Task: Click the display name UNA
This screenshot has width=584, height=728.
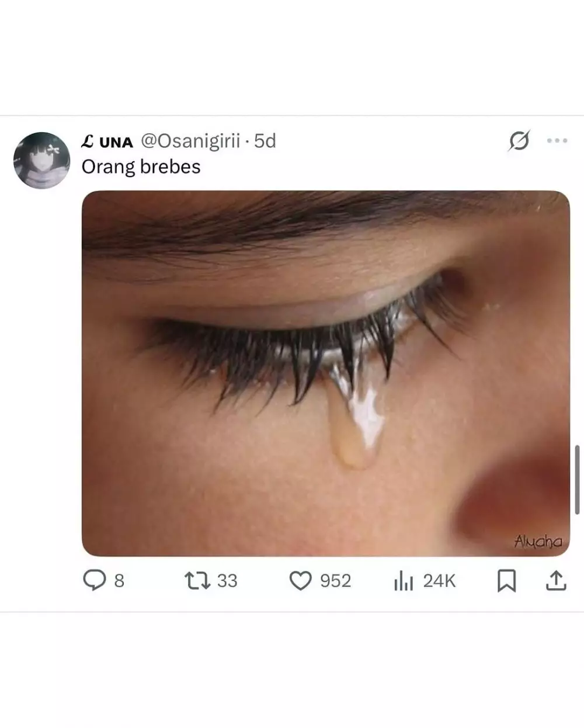Action: click(108, 141)
